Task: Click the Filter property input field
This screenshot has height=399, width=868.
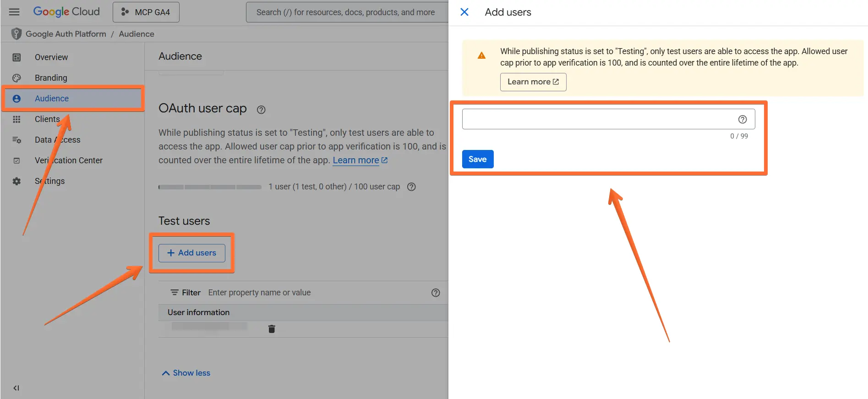Action: click(x=316, y=293)
